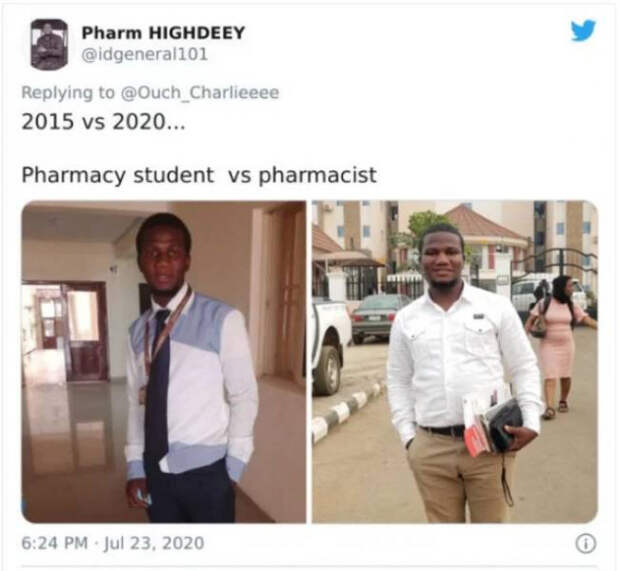Open the left pharmacy student photo
The width and height of the screenshot is (620, 571).
[164, 362]
